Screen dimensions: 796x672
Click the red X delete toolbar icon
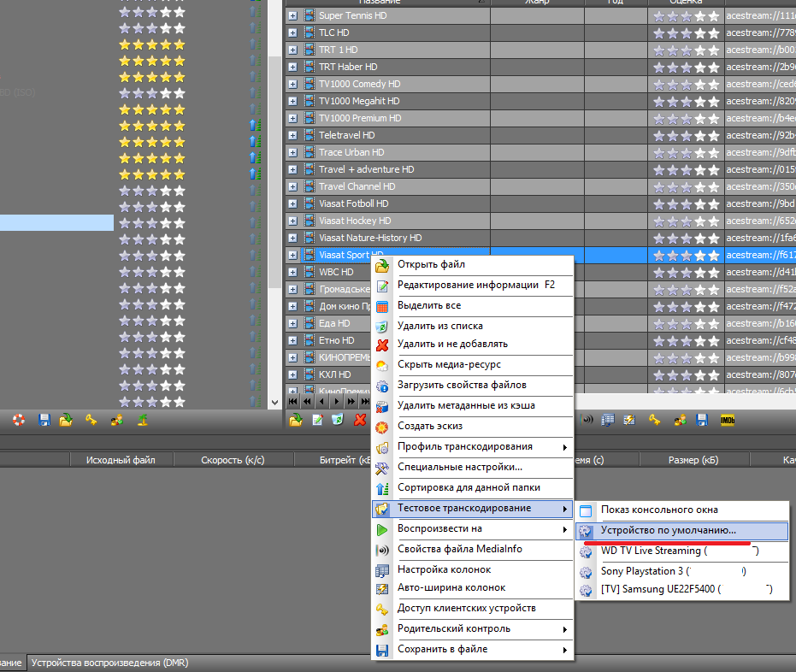(360, 420)
